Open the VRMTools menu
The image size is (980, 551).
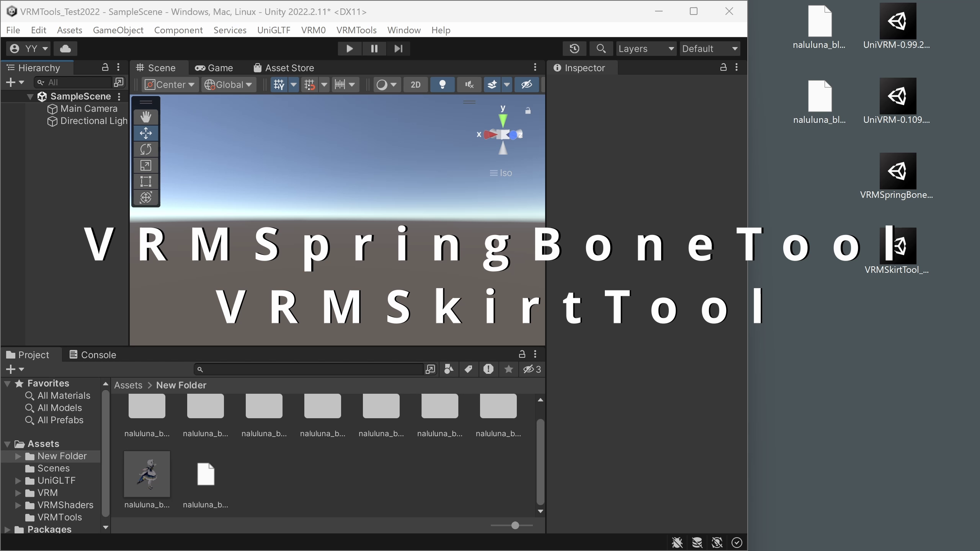(x=356, y=30)
